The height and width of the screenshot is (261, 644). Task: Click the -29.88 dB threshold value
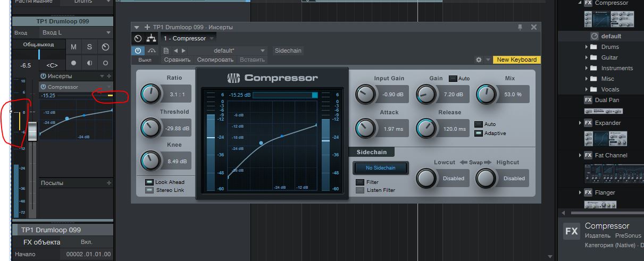(177, 129)
